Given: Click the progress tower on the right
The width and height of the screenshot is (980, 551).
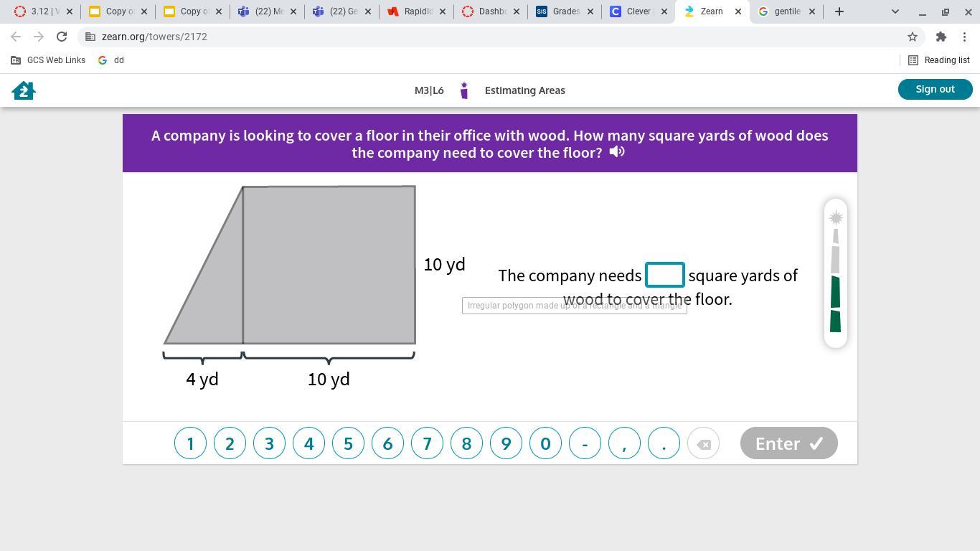Looking at the screenshot, I should 836,273.
